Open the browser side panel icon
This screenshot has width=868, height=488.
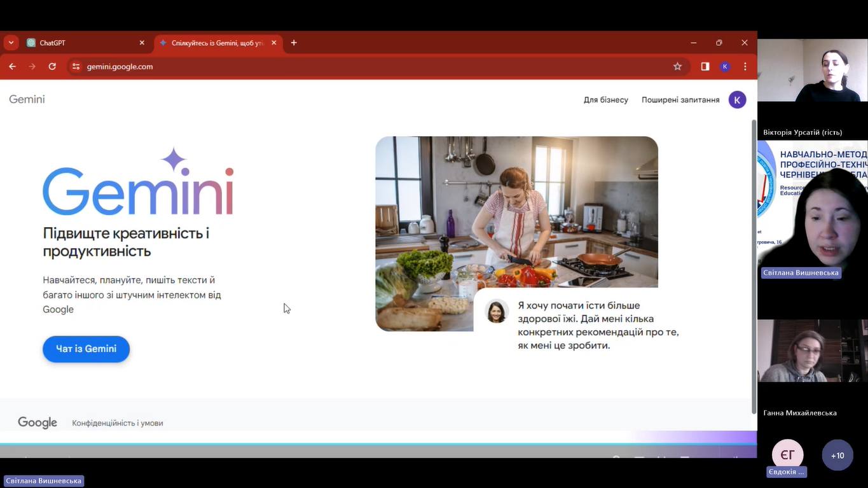click(x=705, y=66)
